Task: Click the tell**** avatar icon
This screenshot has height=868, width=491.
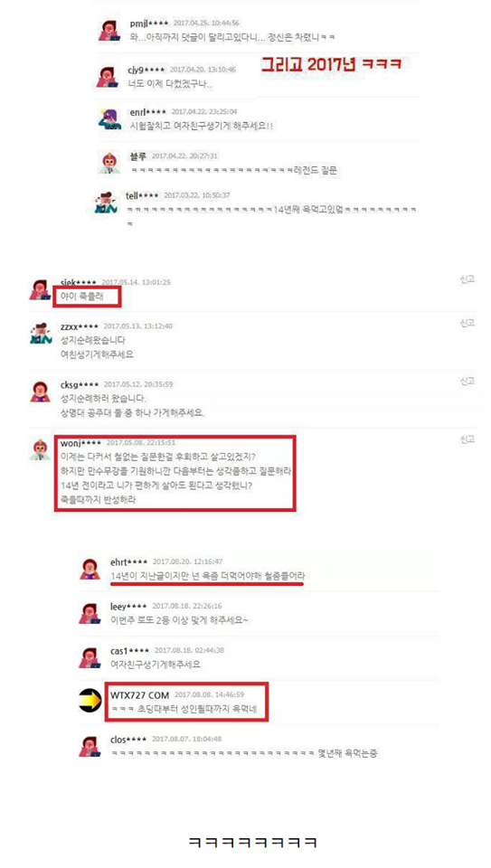Action: pos(106,203)
